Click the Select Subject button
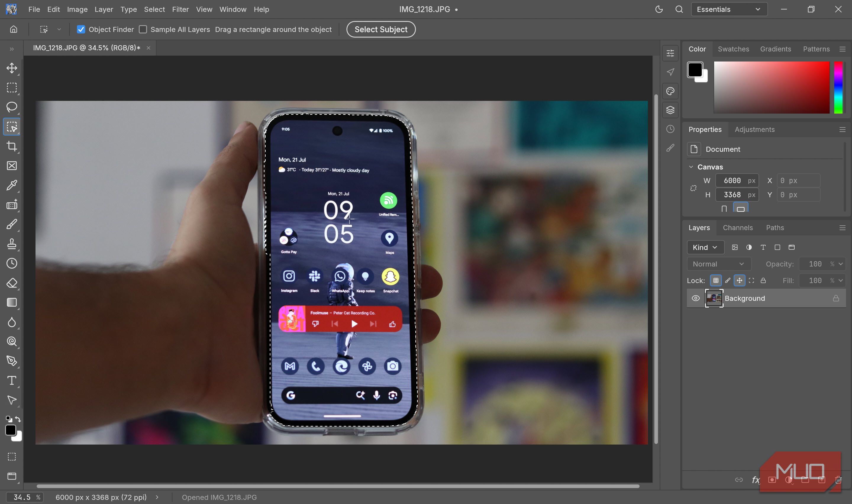 click(x=381, y=29)
